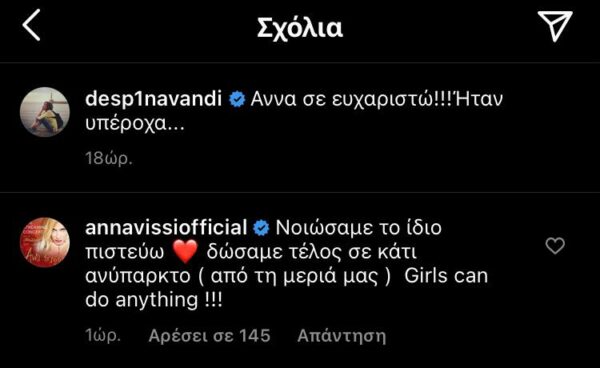Reply via the Απάντηση button
600x368 pixels.
pyautogui.click(x=342, y=336)
